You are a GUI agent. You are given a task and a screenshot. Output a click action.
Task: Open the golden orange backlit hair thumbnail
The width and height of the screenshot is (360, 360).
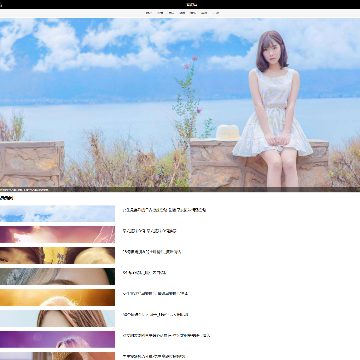point(57,298)
